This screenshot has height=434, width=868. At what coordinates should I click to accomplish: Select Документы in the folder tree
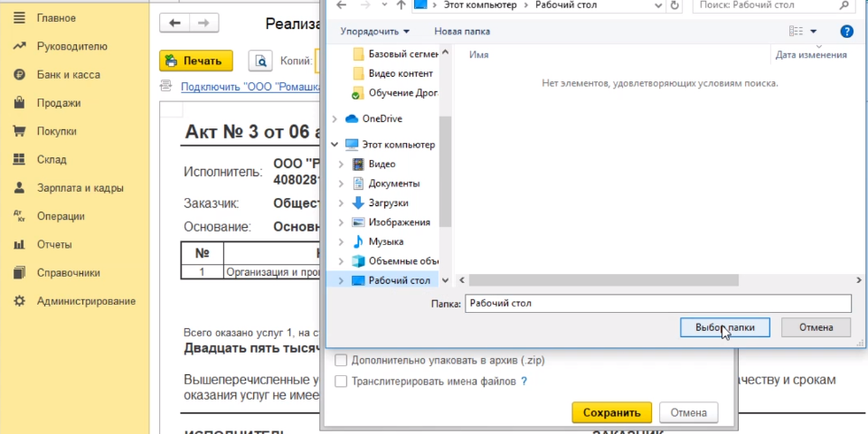point(393,184)
